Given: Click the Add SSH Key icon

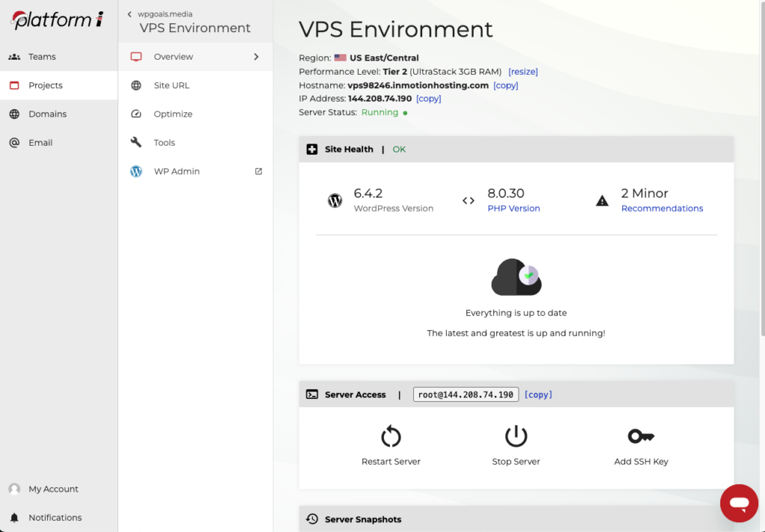Looking at the screenshot, I should point(640,436).
